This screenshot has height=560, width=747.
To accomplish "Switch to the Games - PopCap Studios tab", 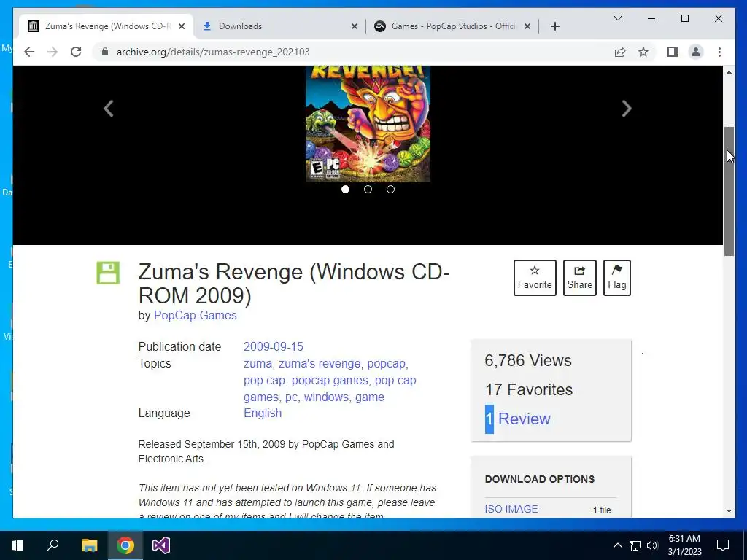I will (452, 26).
